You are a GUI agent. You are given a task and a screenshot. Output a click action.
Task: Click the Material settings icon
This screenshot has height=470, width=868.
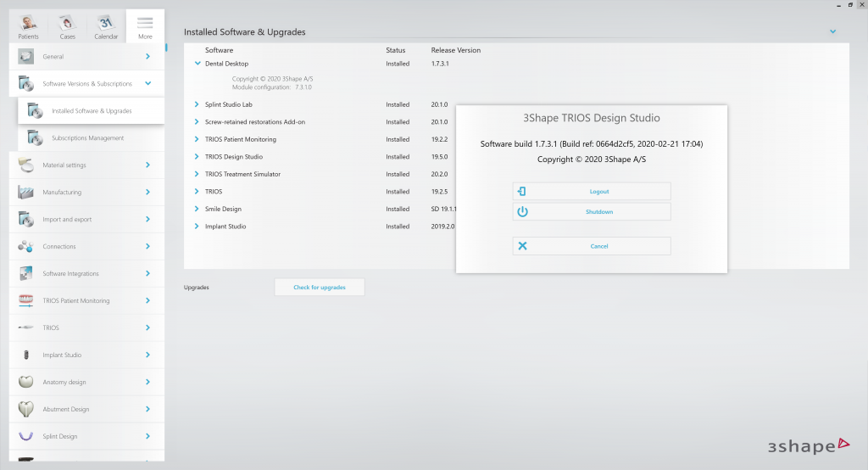coord(26,165)
